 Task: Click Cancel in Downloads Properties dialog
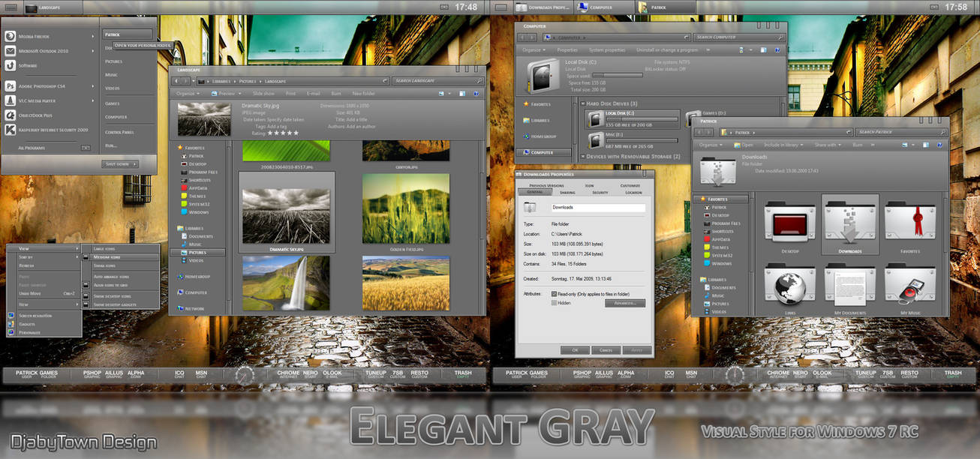tap(606, 349)
